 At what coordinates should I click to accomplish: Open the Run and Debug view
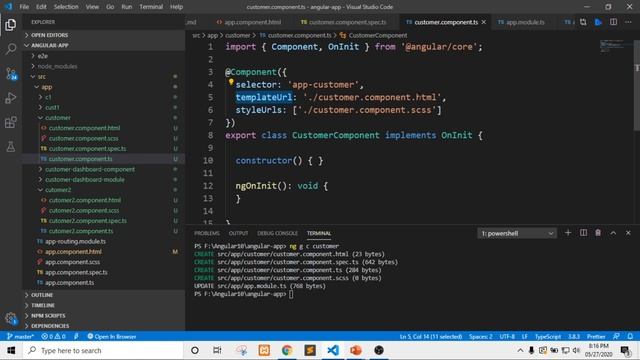pyautogui.click(x=11, y=98)
